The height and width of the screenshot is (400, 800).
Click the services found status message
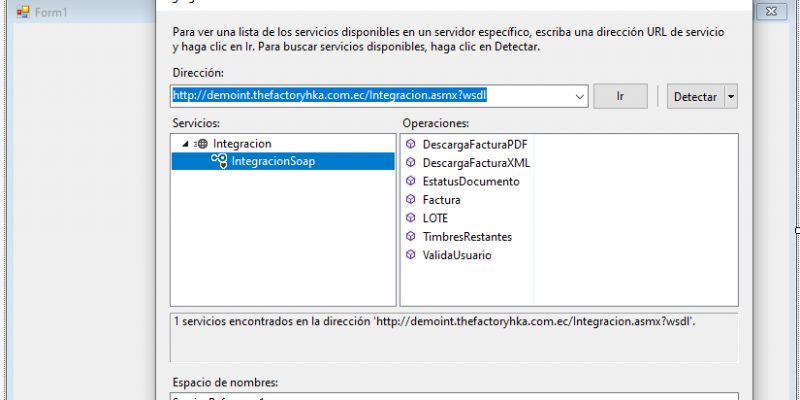pyautogui.click(x=435, y=322)
